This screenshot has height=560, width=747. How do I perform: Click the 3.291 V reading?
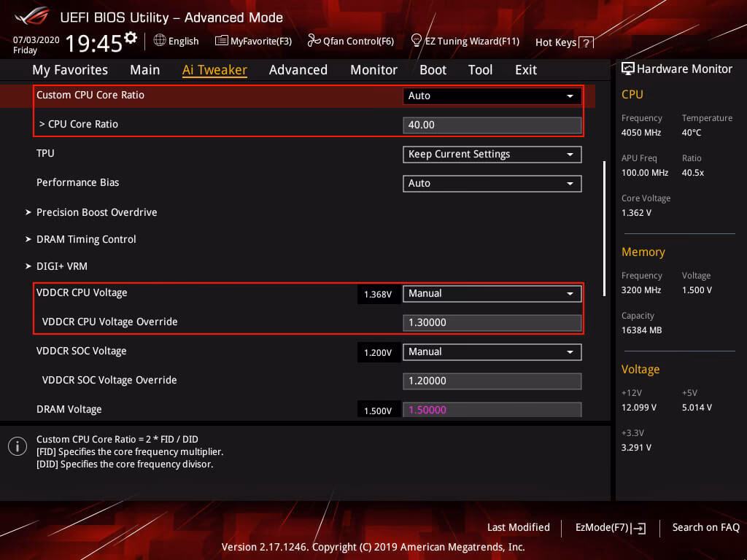(636, 448)
